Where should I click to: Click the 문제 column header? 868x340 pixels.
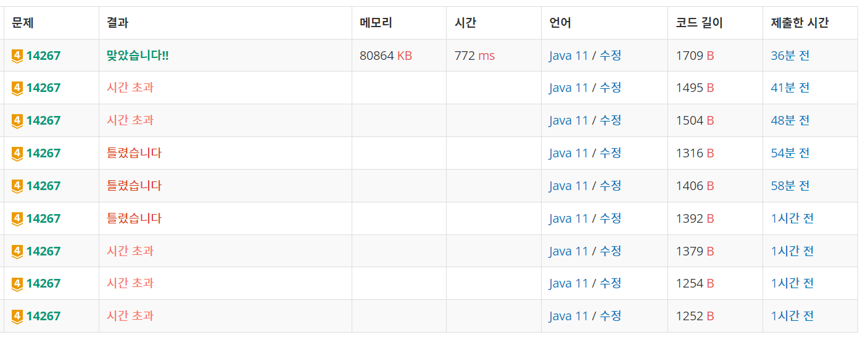[22, 23]
